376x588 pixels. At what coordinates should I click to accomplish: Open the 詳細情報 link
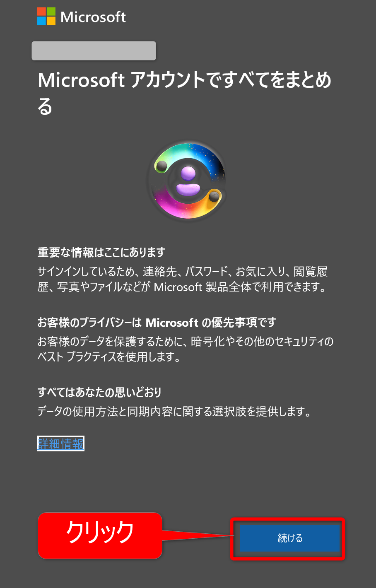pyautogui.click(x=61, y=443)
